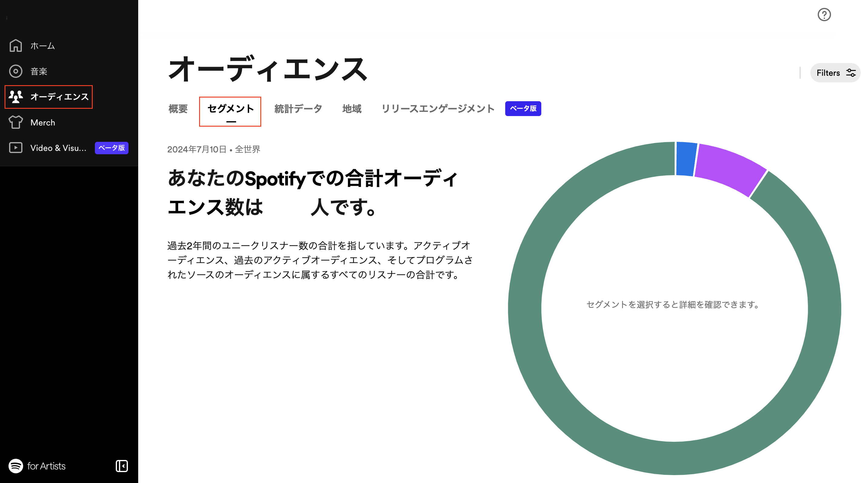Click the Filters sliders icon
This screenshot has width=868, height=483.
coord(850,73)
